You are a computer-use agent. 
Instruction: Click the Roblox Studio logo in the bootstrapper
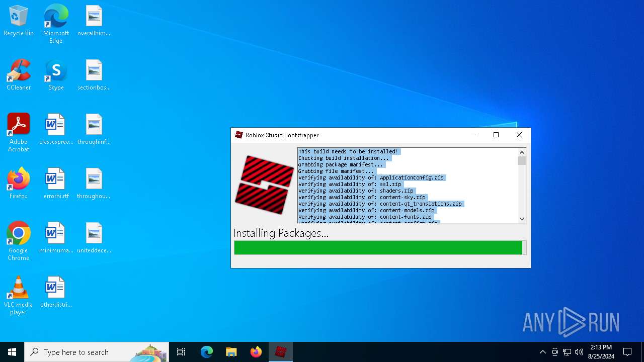tap(264, 185)
